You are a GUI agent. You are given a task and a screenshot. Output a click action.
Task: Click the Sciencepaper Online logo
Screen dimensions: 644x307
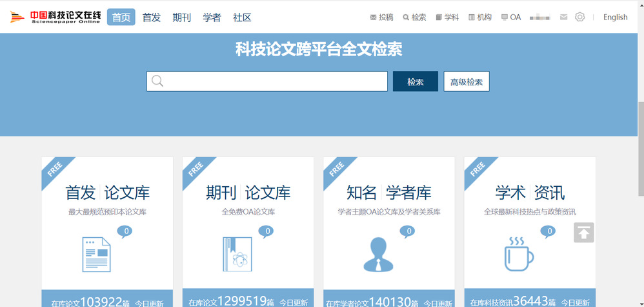pos(55,17)
